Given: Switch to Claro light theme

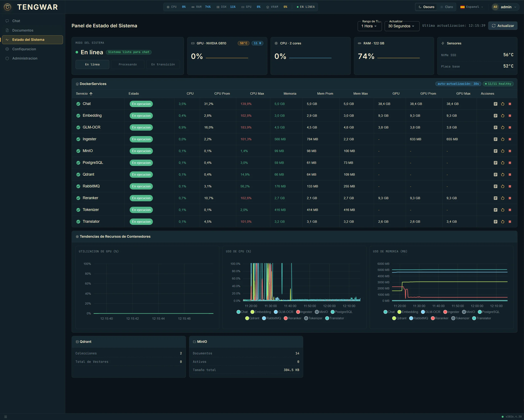Looking at the screenshot, I should [447, 7].
